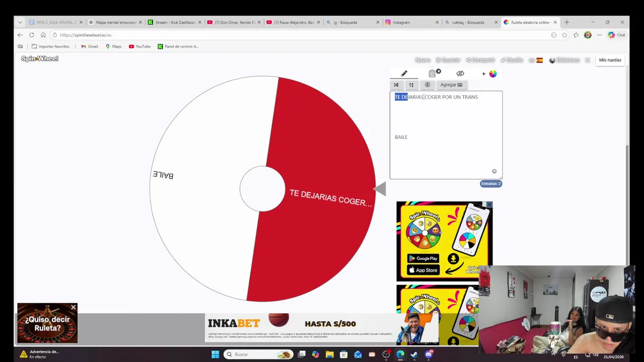
Task: Switch to the Stream - Kick Dashboard tab
Action: tap(174, 22)
